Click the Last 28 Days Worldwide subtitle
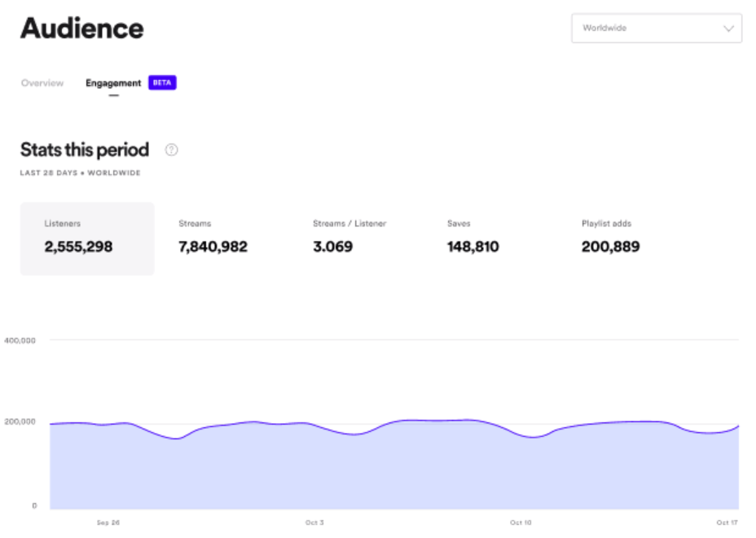 click(x=80, y=173)
